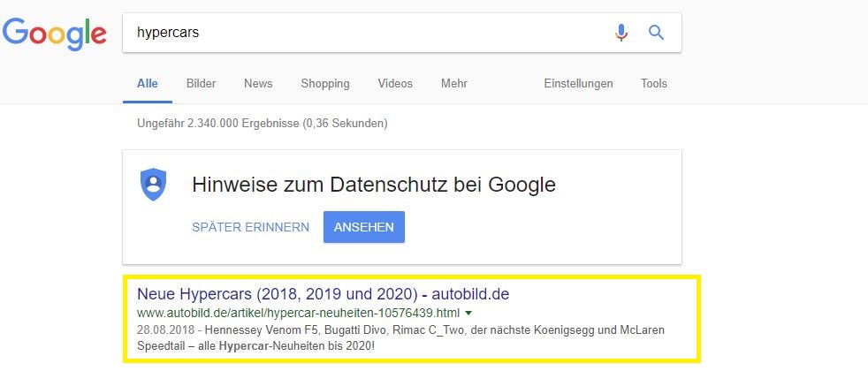Start voice search with microphone icon
The image size is (868, 371).
[x=621, y=33]
